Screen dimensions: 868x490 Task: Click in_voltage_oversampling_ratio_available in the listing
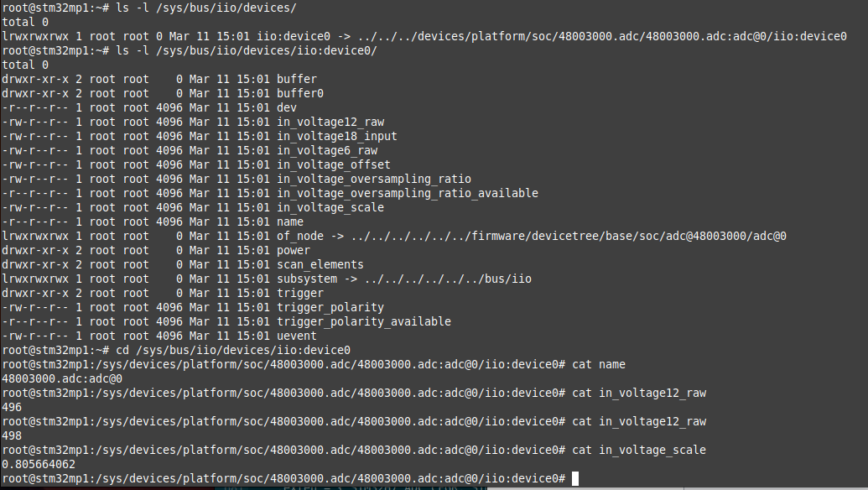pos(407,193)
